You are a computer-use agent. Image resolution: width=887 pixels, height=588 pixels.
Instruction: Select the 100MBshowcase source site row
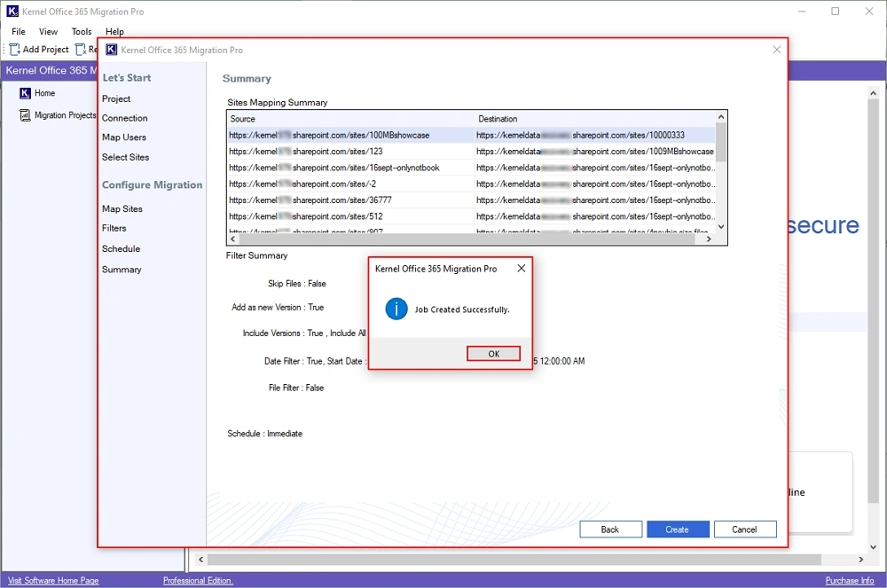329,136
